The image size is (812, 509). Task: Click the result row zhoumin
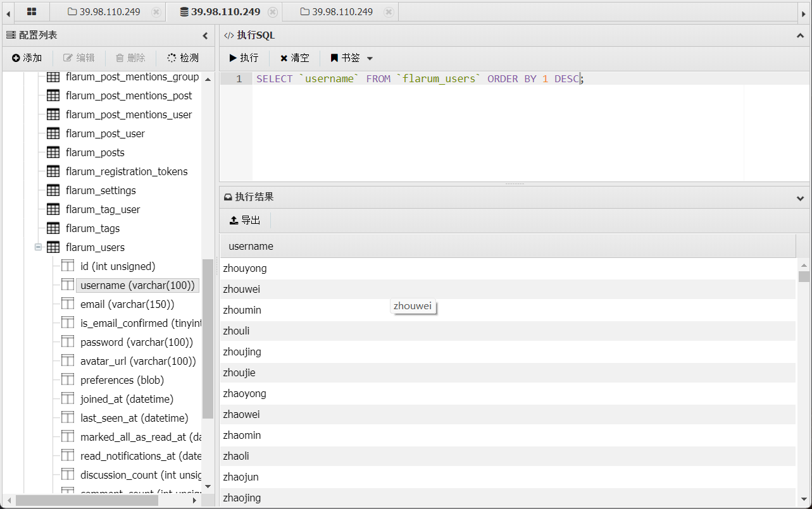(508, 310)
